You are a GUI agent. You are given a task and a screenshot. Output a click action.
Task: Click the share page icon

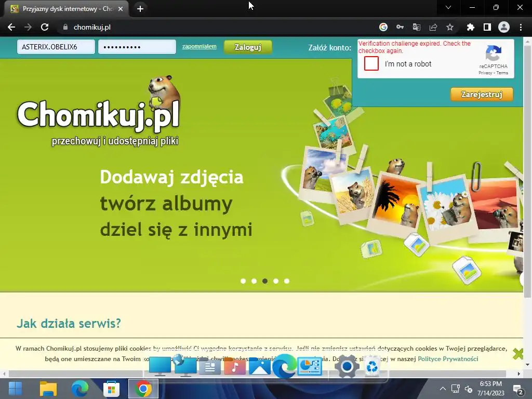(433, 27)
